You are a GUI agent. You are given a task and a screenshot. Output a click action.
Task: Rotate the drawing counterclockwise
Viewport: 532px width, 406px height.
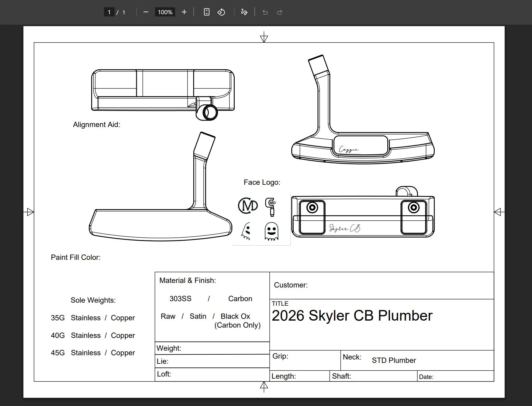click(x=222, y=12)
